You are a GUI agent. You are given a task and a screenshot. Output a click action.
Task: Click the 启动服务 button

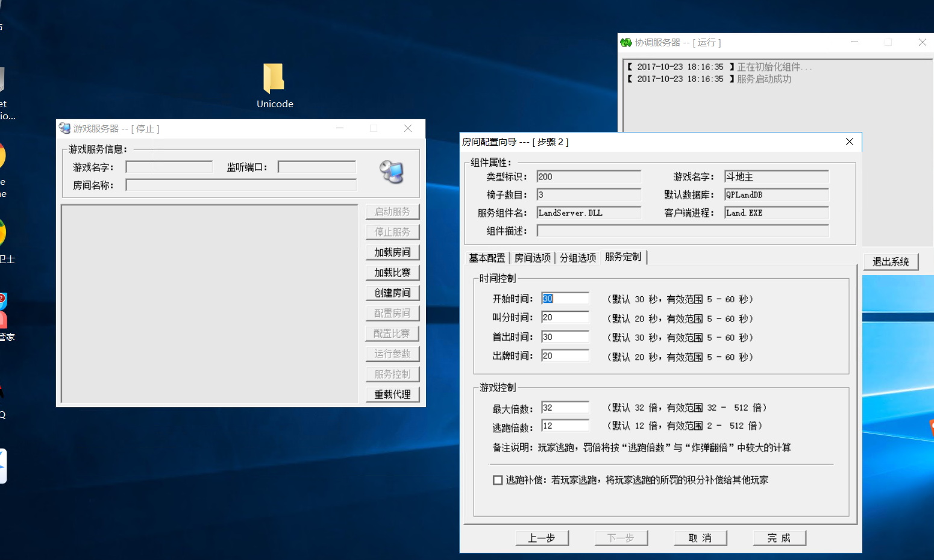click(392, 212)
